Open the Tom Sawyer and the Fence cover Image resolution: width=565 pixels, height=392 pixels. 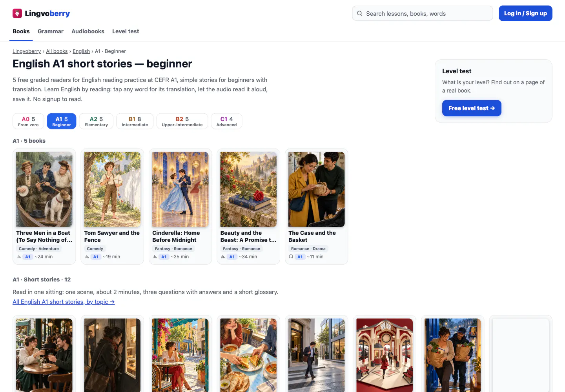(x=112, y=189)
